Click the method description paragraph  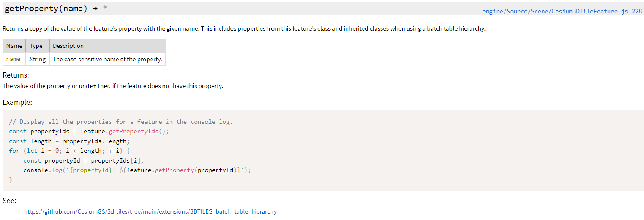click(x=244, y=29)
